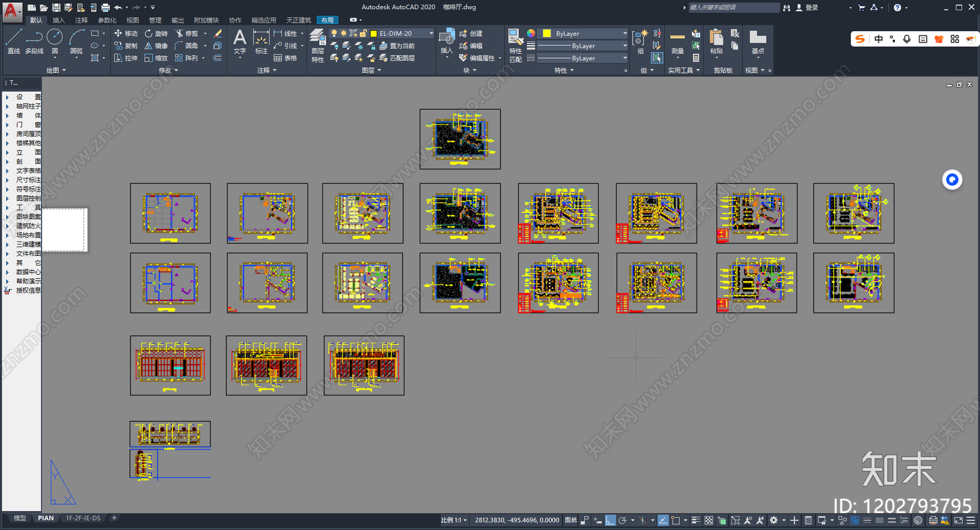Activate the 圆 circle tool

tap(55, 42)
